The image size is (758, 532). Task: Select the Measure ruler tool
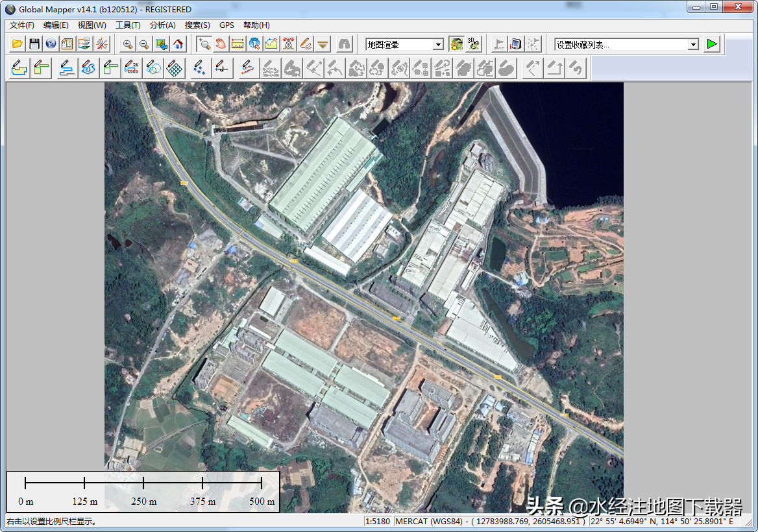pos(238,44)
